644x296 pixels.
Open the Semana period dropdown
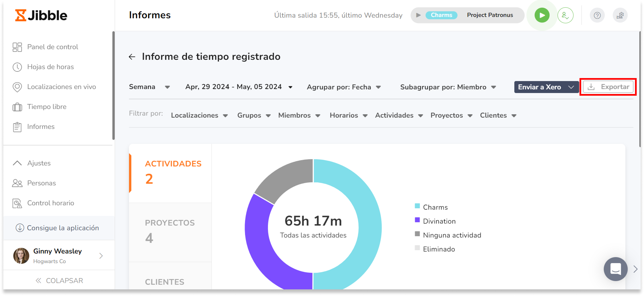pyautogui.click(x=149, y=87)
